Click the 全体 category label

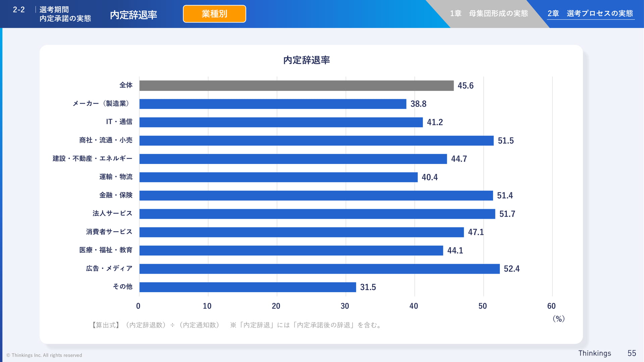pyautogui.click(x=126, y=85)
